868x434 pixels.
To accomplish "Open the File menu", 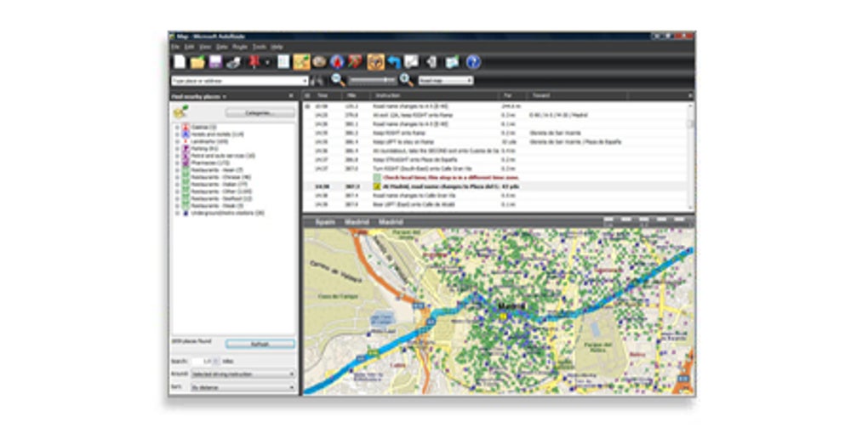I will click(x=175, y=47).
